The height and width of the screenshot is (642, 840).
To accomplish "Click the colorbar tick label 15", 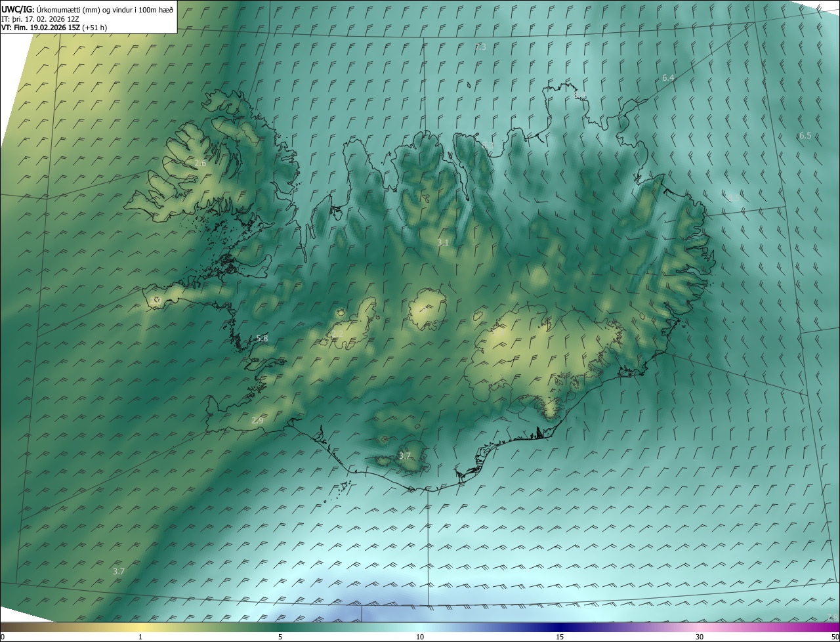I will (560, 637).
